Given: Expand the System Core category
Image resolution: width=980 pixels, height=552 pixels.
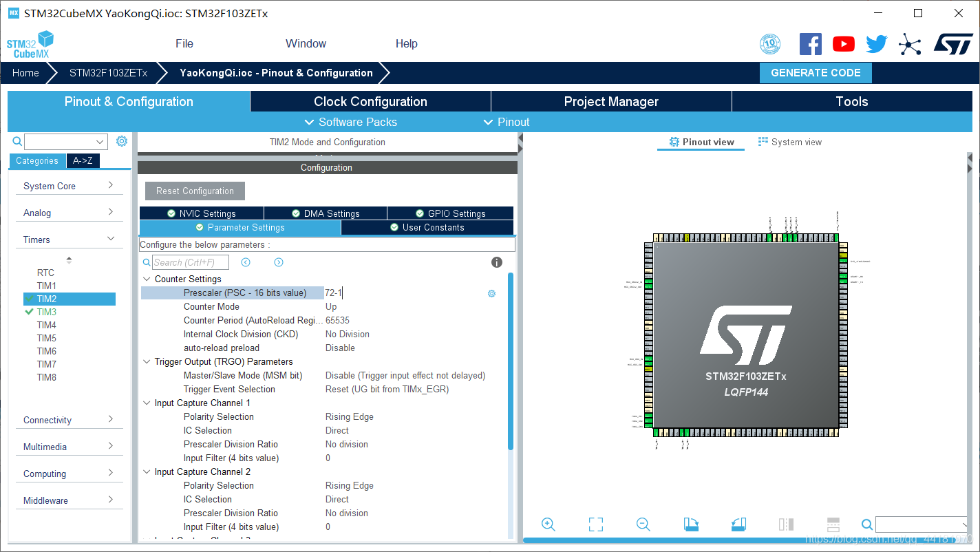Looking at the screenshot, I should point(69,186).
